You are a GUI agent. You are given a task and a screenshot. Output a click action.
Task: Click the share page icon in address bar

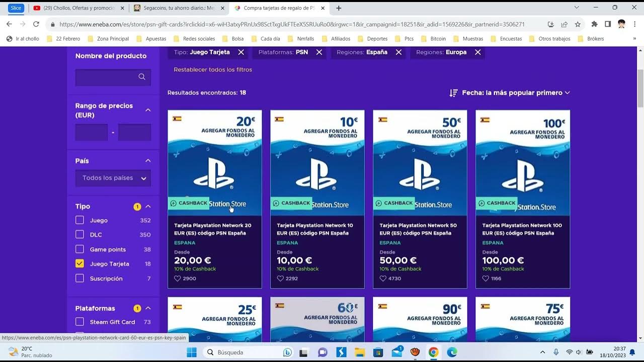[564, 24]
